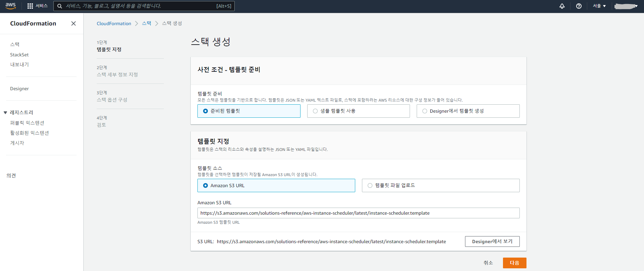Click the 의견 feedback link
644x271 pixels.
(11, 175)
